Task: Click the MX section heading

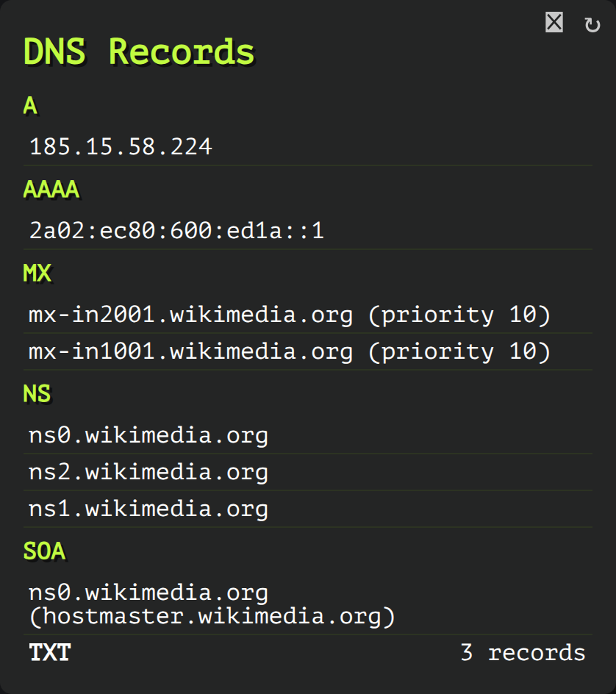Action: [x=37, y=273]
